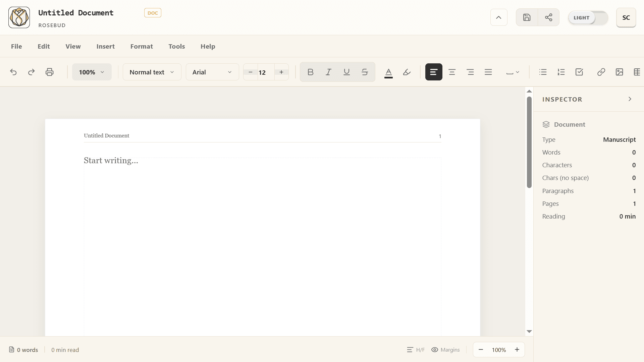The image size is (644, 362).
Task: Click the SC user avatar button
Action: coord(626,17)
